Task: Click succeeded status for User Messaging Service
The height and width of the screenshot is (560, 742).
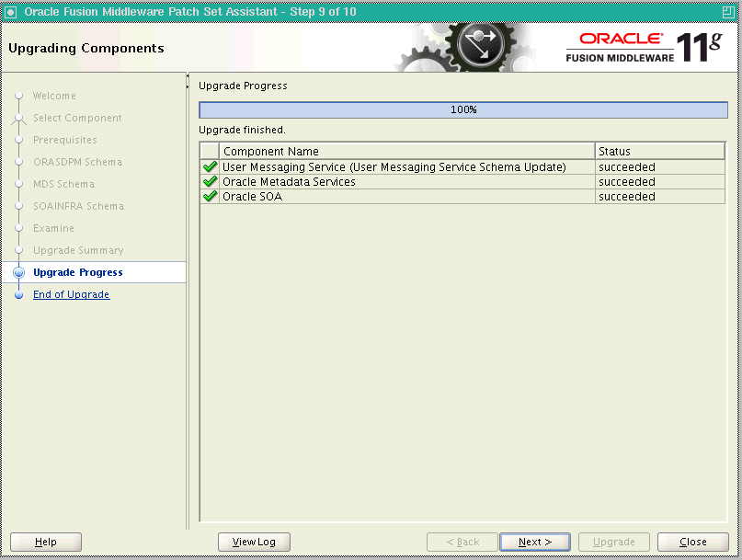Action: pos(626,167)
